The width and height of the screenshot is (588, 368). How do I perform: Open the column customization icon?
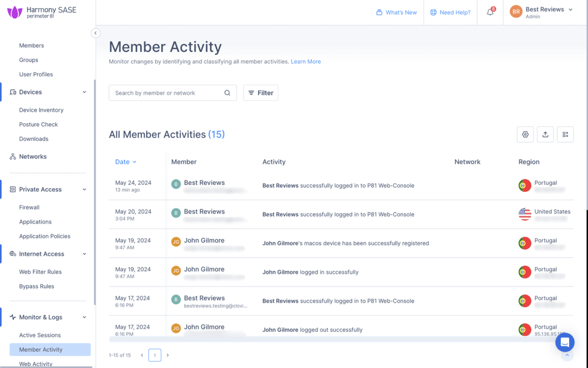coord(565,134)
